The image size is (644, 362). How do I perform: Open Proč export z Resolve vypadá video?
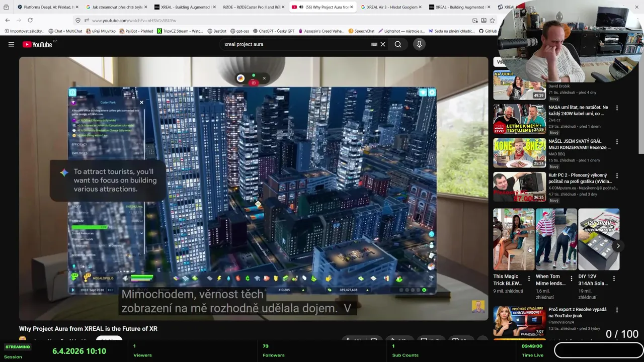click(577, 312)
